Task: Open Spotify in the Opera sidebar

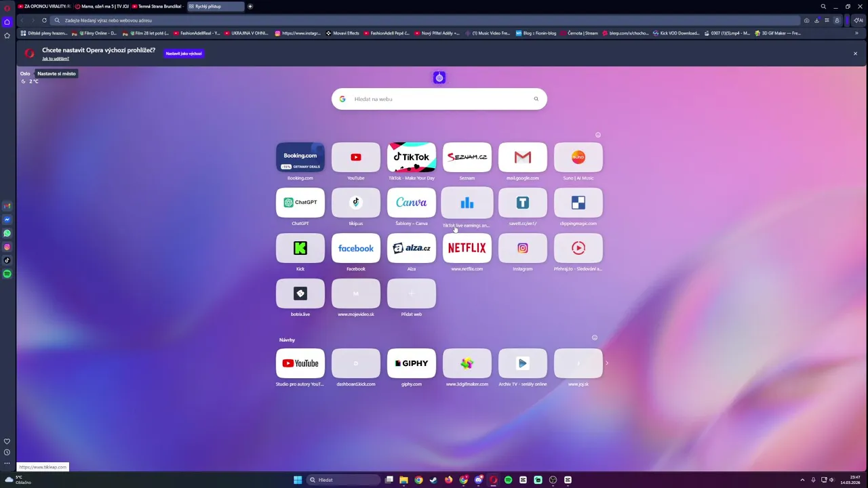Action: click(x=7, y=274)
